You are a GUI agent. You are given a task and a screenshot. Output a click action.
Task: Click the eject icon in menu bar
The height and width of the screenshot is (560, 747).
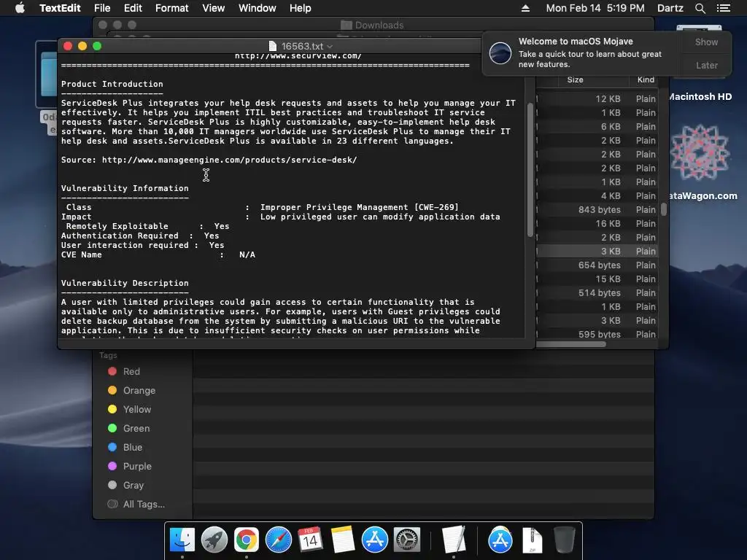point(525,8)
